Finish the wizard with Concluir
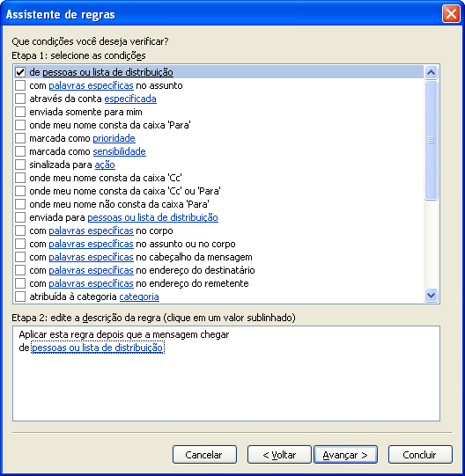 coord(420,455)
